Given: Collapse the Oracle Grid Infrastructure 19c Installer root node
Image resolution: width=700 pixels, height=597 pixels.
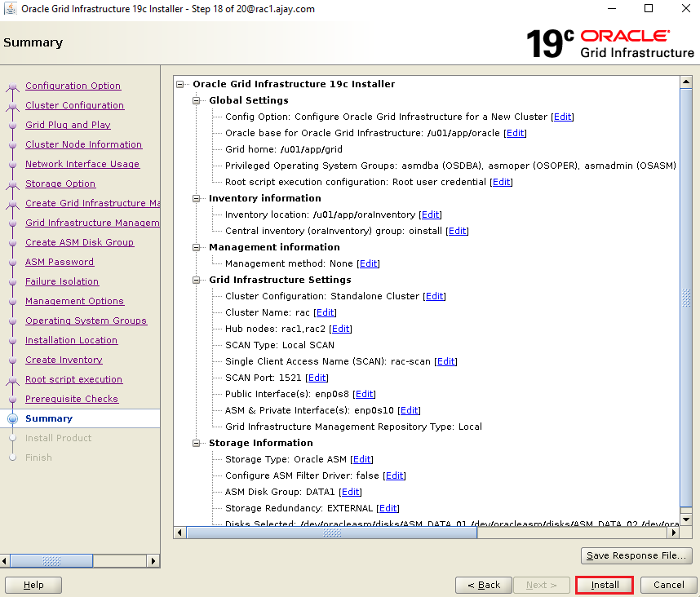Looking at the screenshot, I should pyautogui.click(x=180, y=84).
